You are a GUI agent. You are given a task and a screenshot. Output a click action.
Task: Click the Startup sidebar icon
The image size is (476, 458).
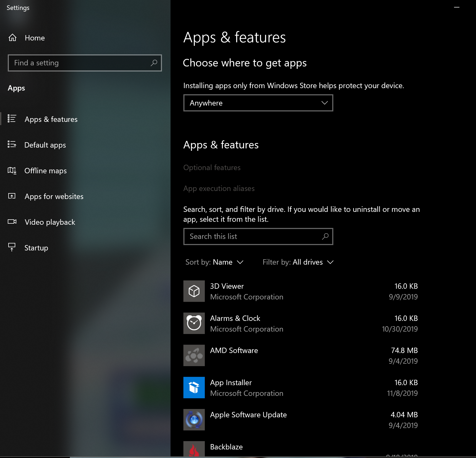click(12, 247)
